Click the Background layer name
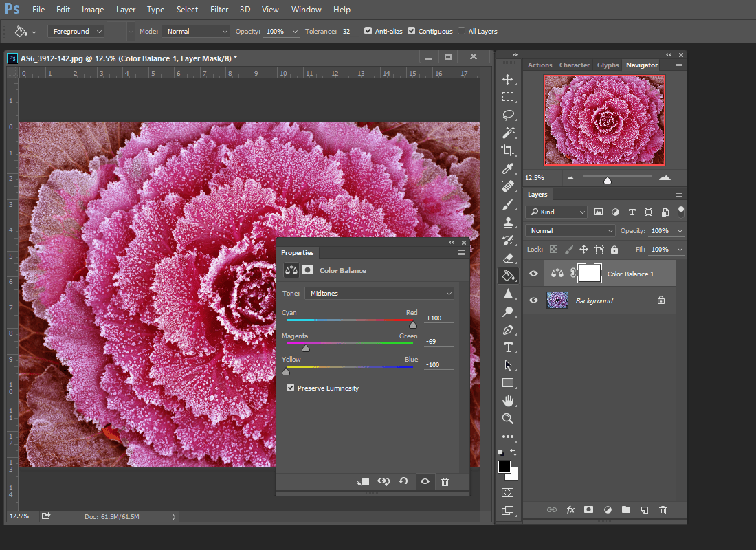Viewport: 756px width, 550px height. coord(594,301)
